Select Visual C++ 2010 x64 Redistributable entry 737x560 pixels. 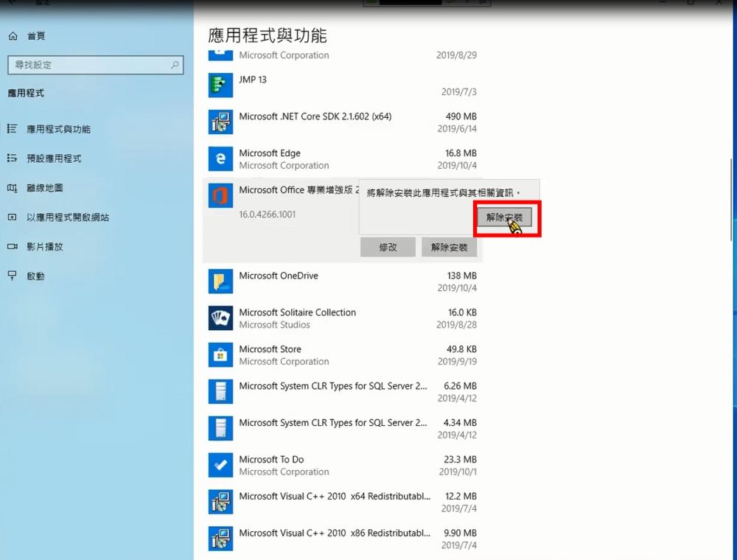342,502
